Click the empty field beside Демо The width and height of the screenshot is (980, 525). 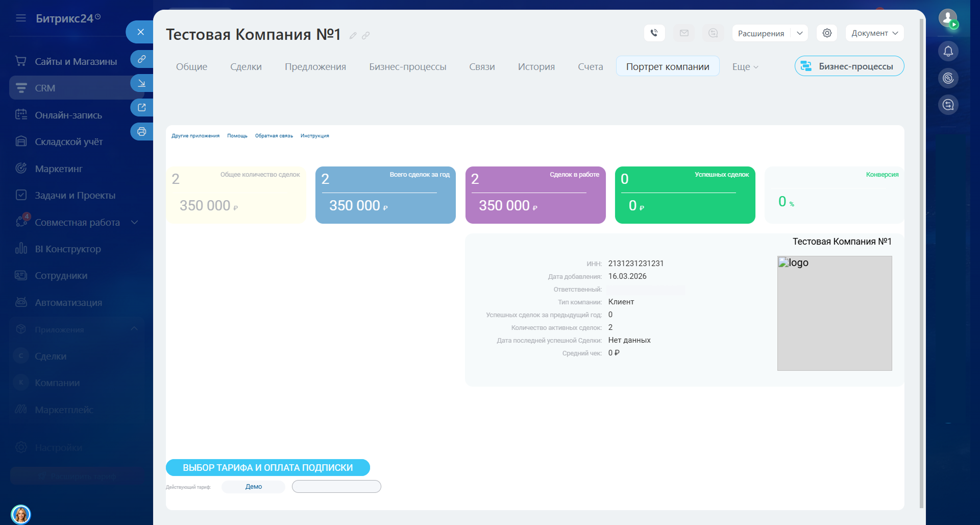point(336,487)
